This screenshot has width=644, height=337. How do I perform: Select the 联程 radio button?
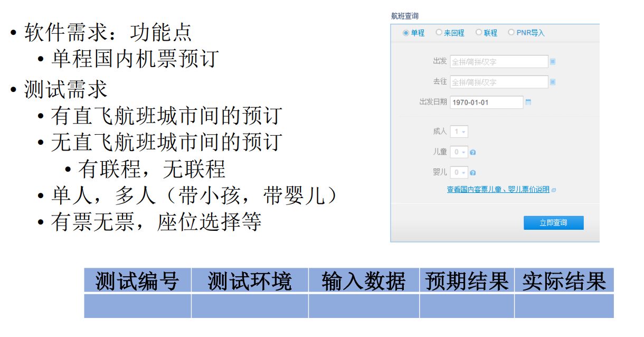tap(479, 33)
